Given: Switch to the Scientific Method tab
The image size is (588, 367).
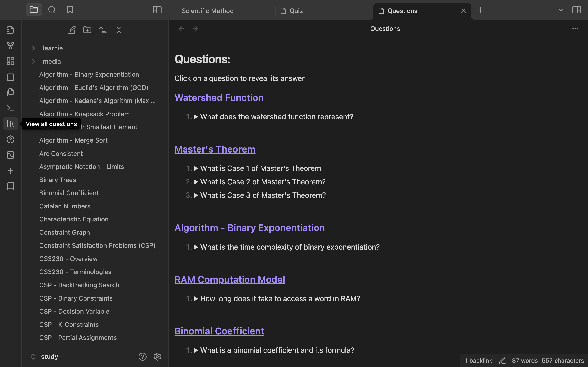Looking at the screenshot, I should (x=207, y=11).
